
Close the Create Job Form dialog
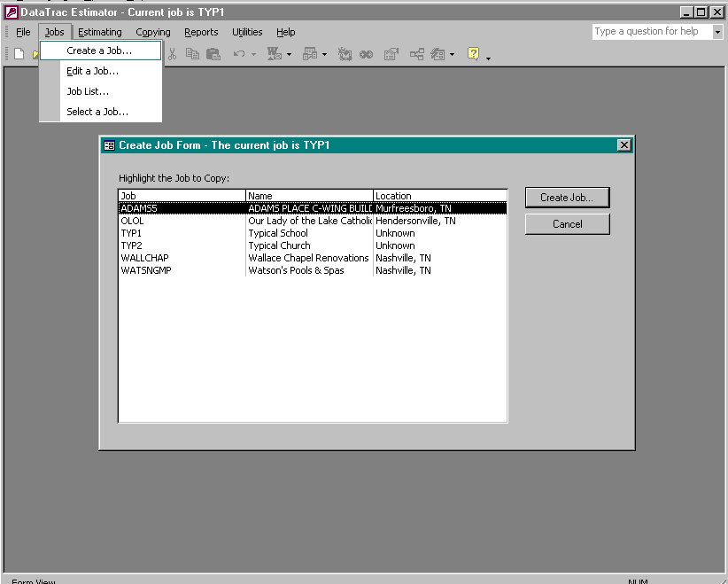[x=624, y=145]
